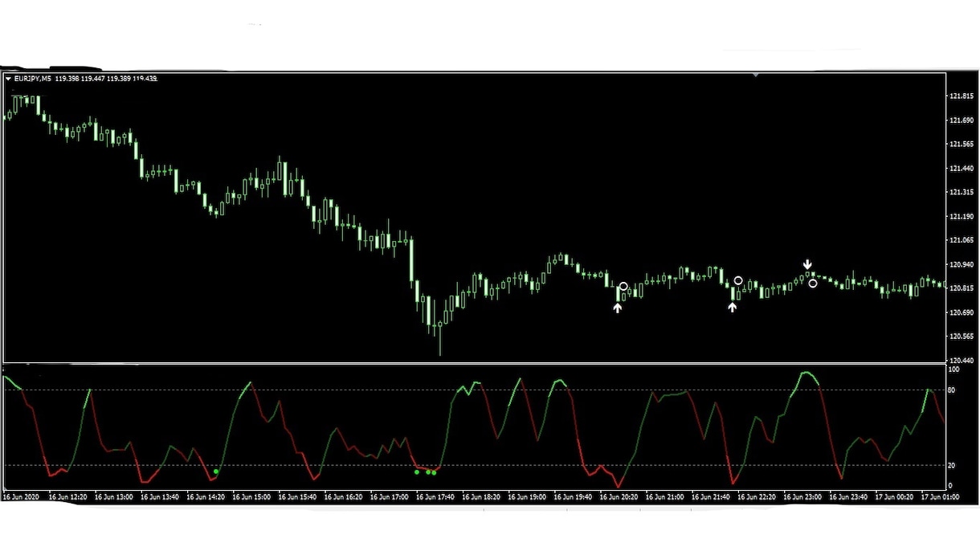
Task: Click the 16 Jun 13:00 time label
Action: (x=113, y=497)
